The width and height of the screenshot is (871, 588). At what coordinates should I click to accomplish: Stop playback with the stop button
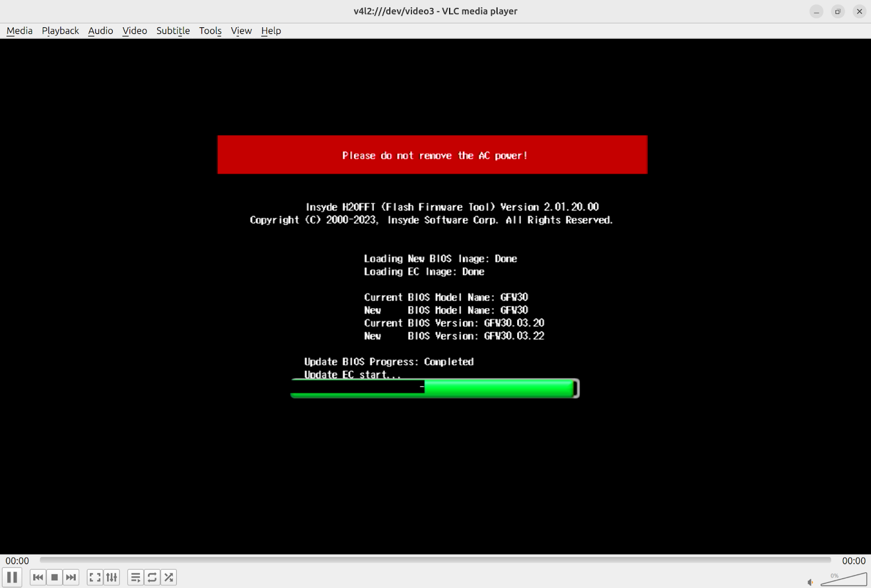pyautogui.click(x=54, y=577)
